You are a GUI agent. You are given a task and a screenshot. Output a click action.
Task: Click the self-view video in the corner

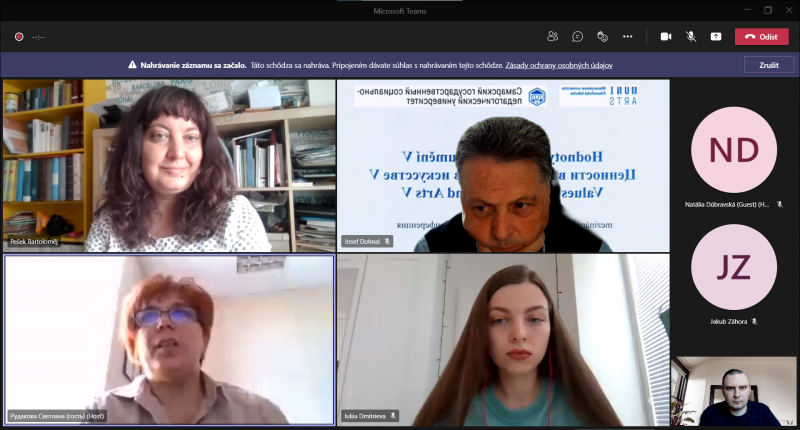tap(734, 392)
